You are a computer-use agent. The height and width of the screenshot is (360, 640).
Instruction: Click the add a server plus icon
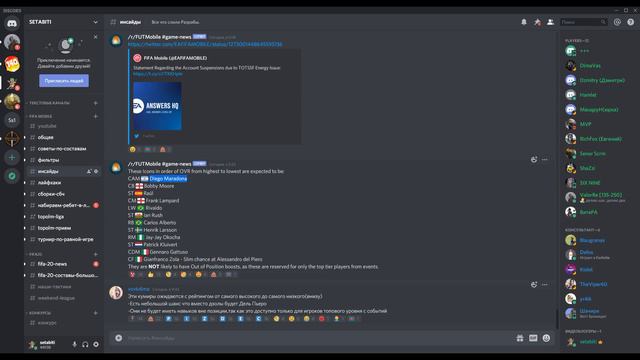click(x=12, y=158)
